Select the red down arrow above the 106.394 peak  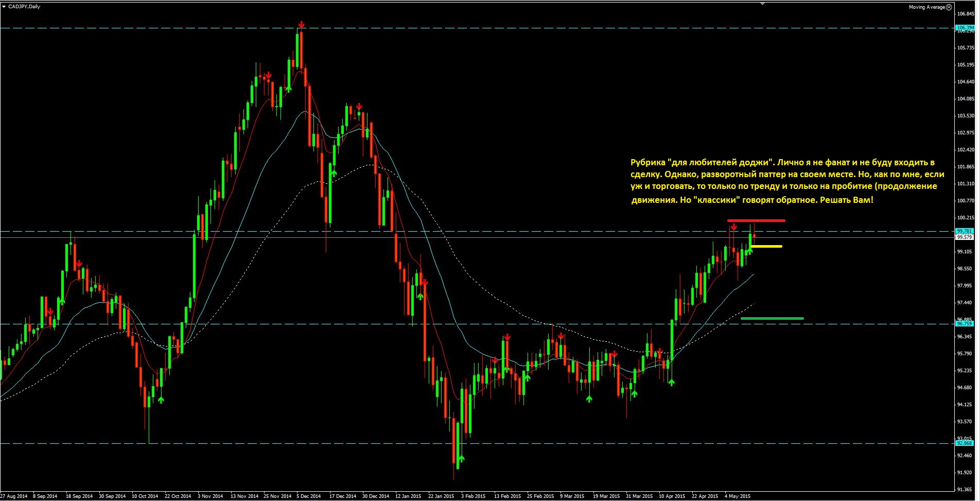(302, 24)
